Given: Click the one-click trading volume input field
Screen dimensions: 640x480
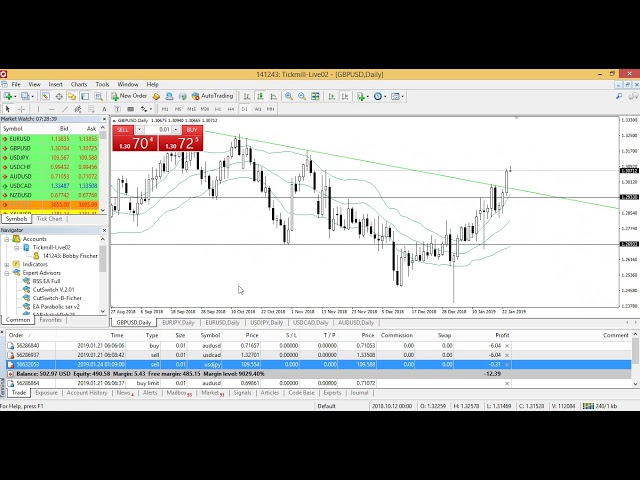Looking at the screenshot, I should click(163, 129).
